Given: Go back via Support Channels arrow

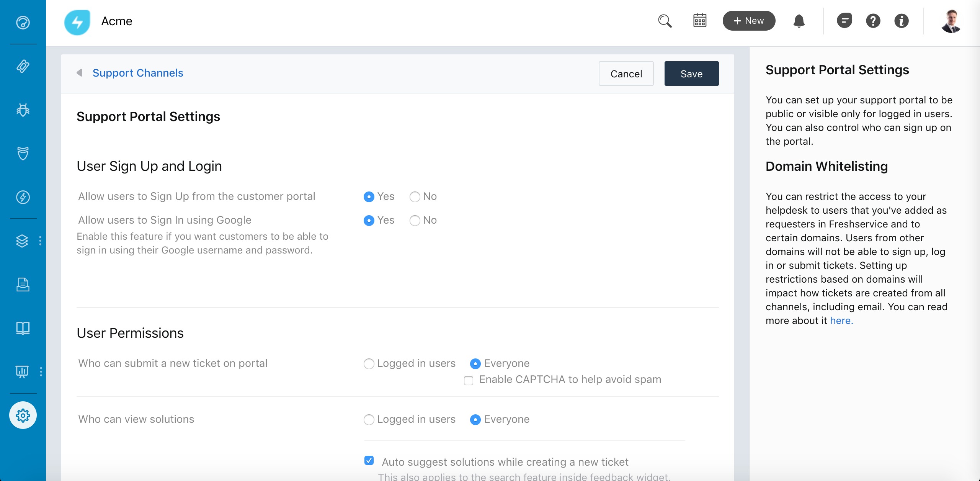Looking at the screenshot, I should tap(80, 73).
